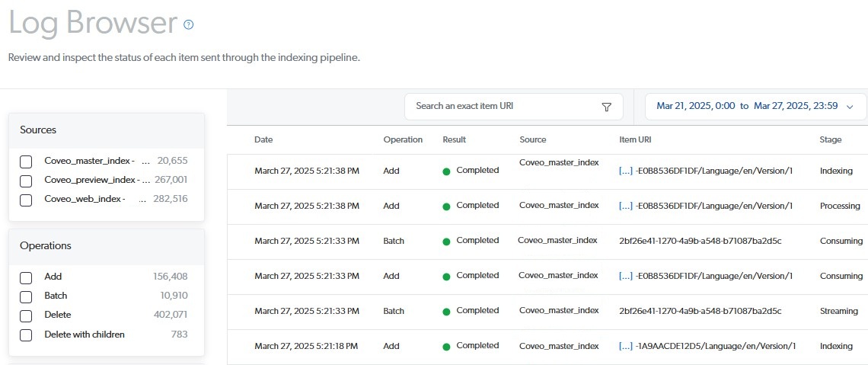Focus the Search an exact item URI field
Viewport: 868px width, 365px height.
click(x=514, y=107)
